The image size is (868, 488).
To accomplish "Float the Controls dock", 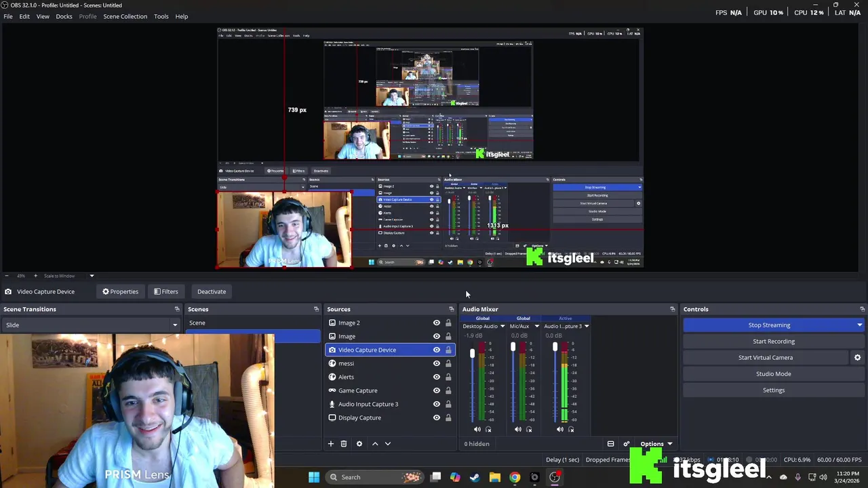I will point(862,309).
